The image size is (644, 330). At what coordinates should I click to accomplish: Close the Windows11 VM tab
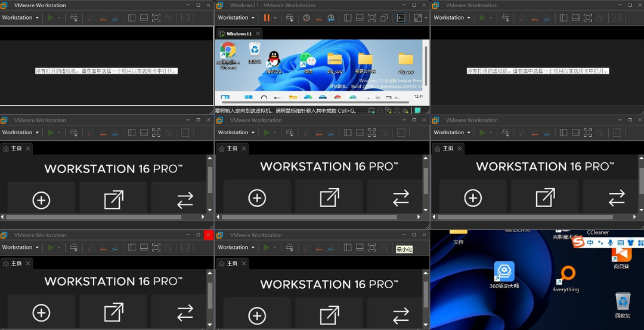[x=258, y=33]
